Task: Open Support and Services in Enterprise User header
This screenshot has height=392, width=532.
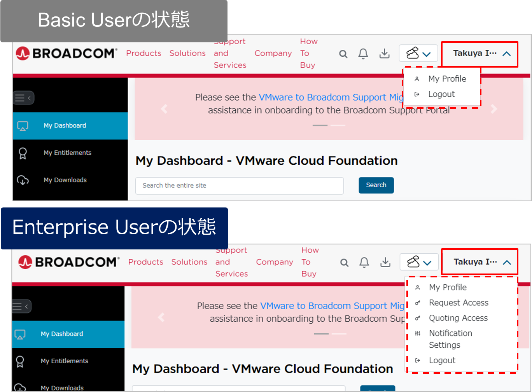Action: pos(232,262)
